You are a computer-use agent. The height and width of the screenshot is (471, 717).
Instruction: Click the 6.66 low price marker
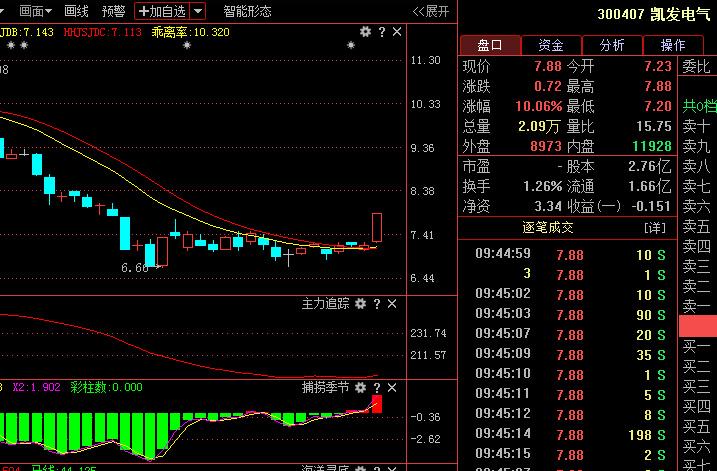(135, 268)
